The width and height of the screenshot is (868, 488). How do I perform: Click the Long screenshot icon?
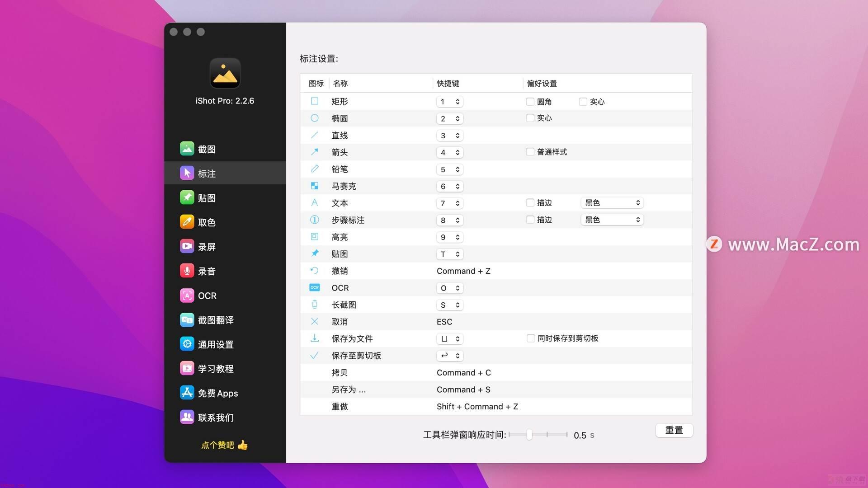[315, 305]
